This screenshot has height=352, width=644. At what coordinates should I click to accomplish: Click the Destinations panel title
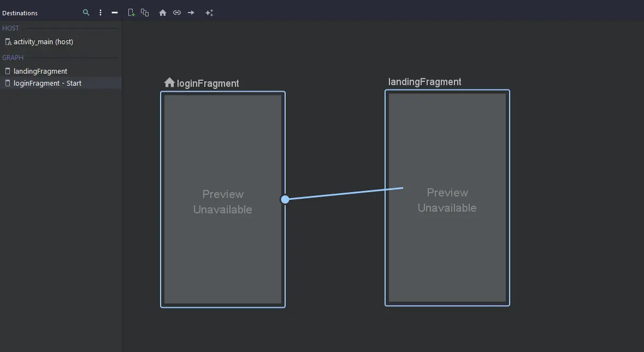[20, 13]
